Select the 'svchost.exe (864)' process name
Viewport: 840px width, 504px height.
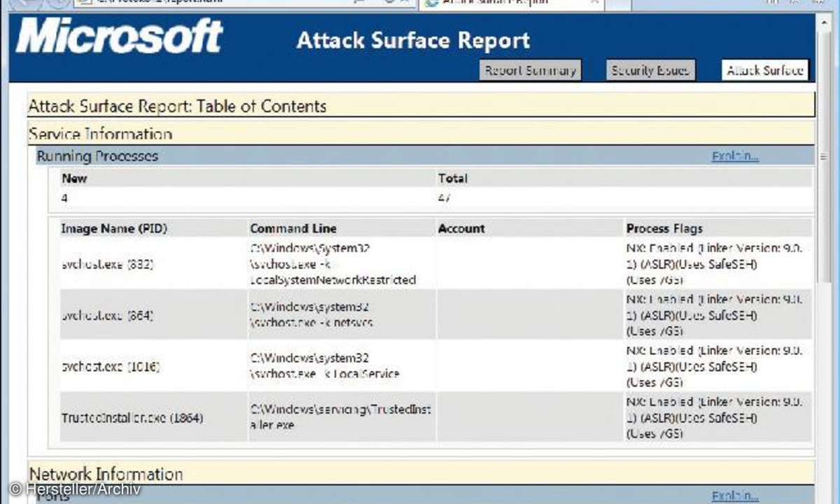point(107,316)
